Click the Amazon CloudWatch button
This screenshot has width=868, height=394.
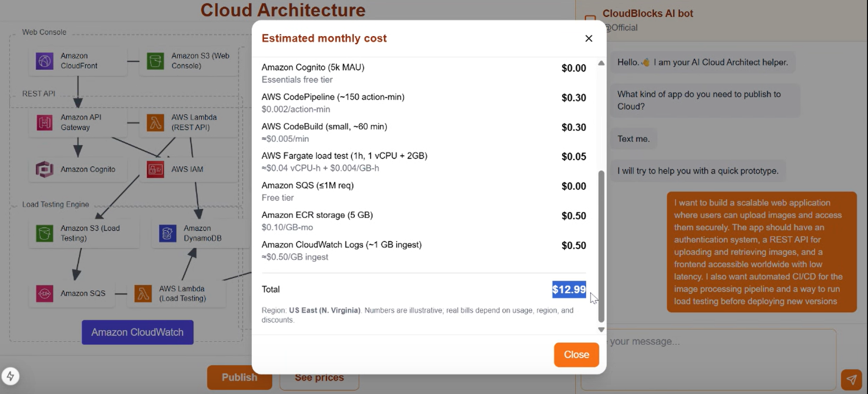(138, 332)
